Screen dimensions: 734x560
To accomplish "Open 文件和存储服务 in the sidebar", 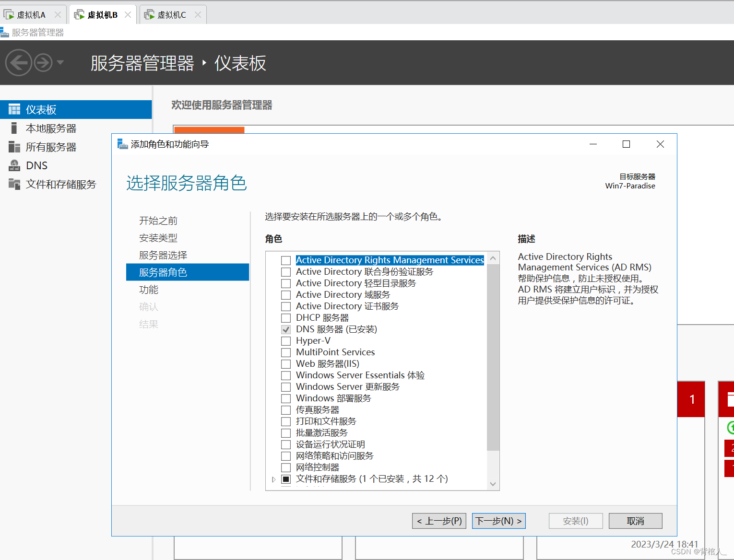I will point(76,184).
